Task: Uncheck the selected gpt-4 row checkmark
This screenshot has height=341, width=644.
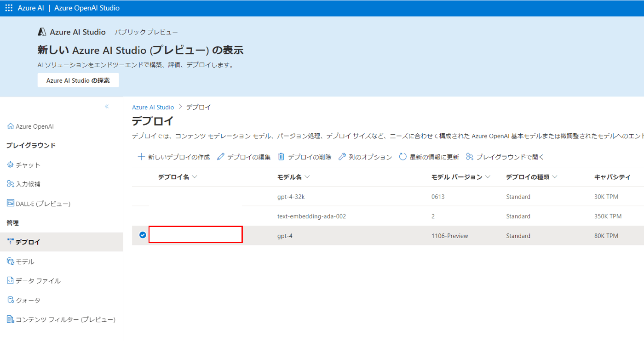Action: [x=143, y=235]
